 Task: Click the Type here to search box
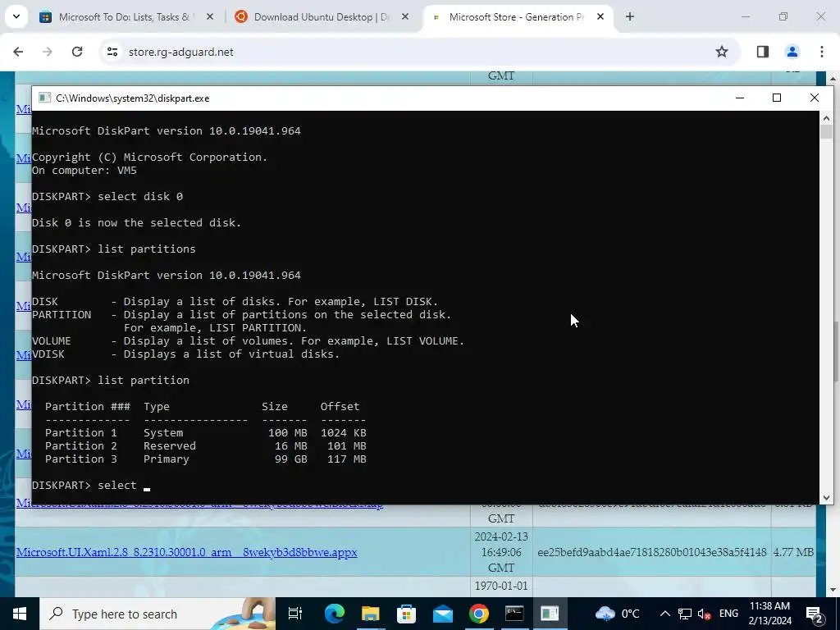click(157, 614)
